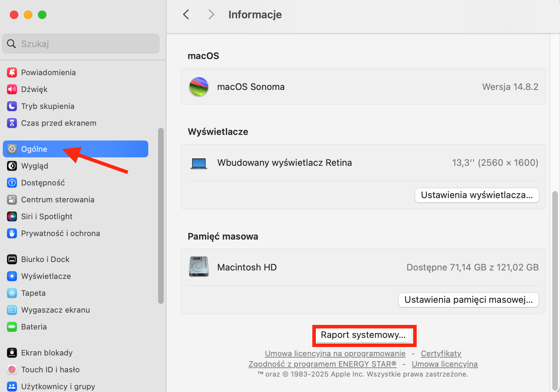Click the Użytkownicy i grupy people icon

coord(12,386)
